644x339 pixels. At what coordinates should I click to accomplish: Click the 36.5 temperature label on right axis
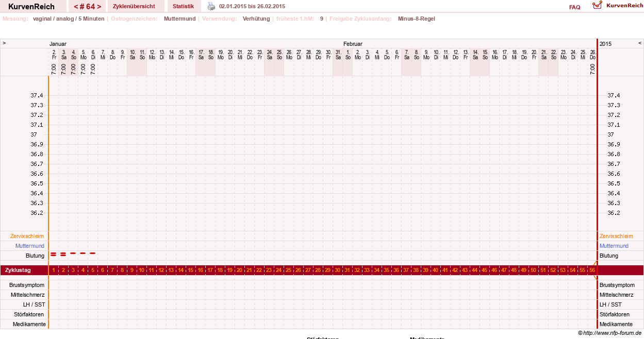[x=614, y=183]
